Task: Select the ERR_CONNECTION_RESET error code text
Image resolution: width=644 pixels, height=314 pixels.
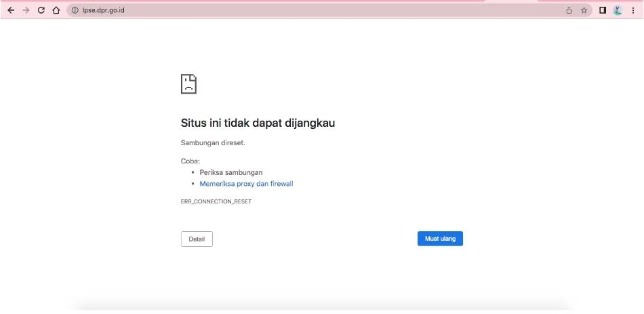Action: tap(216, 202)
